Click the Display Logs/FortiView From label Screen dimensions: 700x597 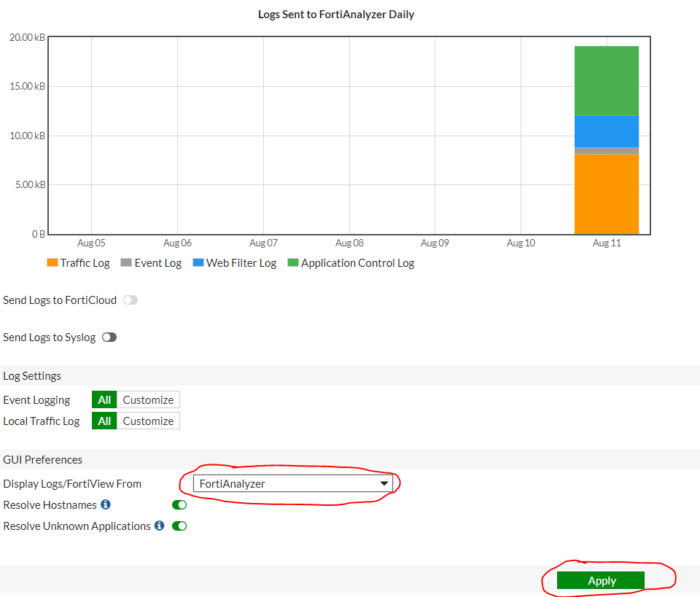pos(72,484)
